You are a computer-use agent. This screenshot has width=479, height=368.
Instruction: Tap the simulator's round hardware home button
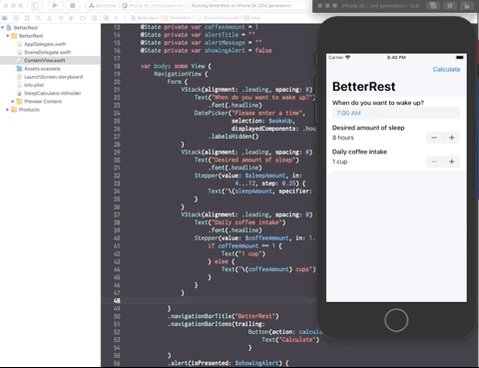pyautogui.click(x=396, y=320)
